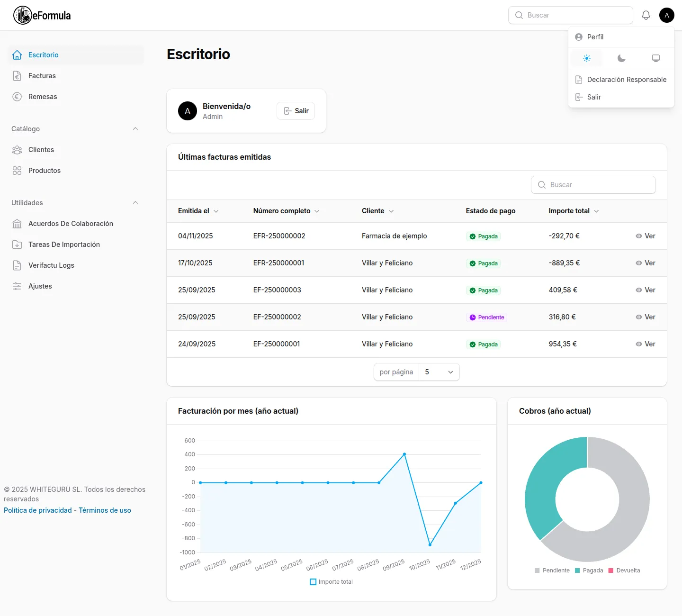This screenshot has height=616, width=682.
Task: Switch to dark theme moon icon
Action: (x=621, y=58)
